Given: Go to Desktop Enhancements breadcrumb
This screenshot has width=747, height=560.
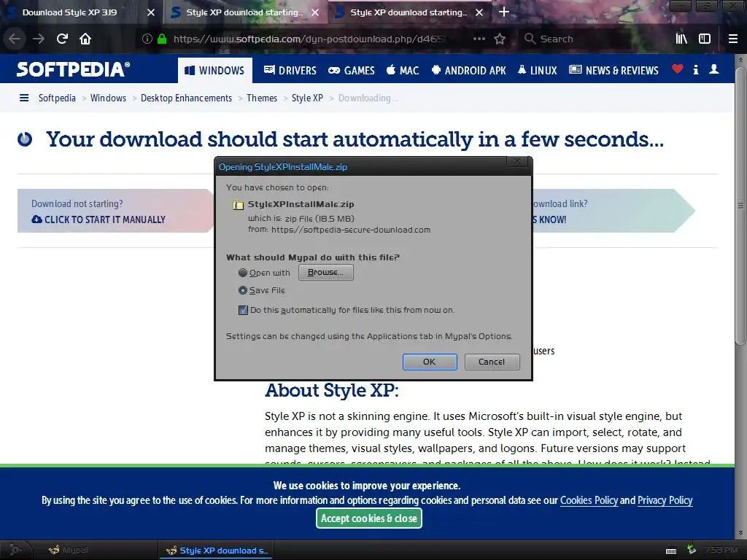Looking at the screenshot, I should [186, 98].
